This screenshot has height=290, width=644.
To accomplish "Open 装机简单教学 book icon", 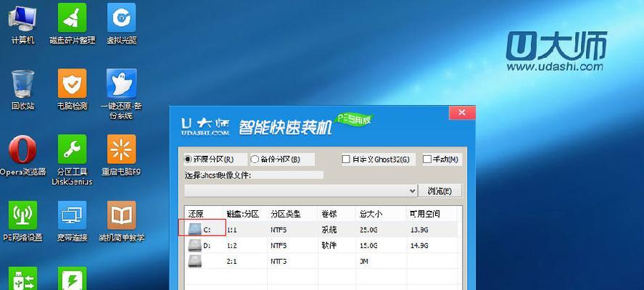I will point(121,215).
